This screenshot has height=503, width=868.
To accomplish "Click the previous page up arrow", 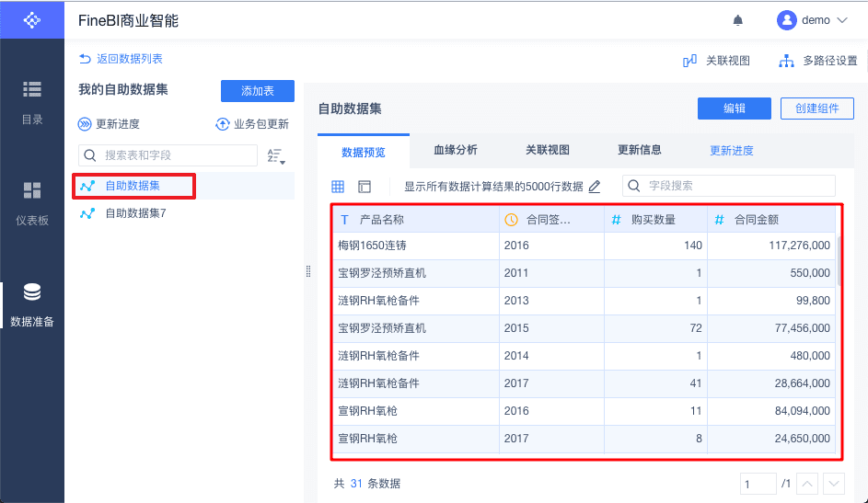I will pos(807,484).
